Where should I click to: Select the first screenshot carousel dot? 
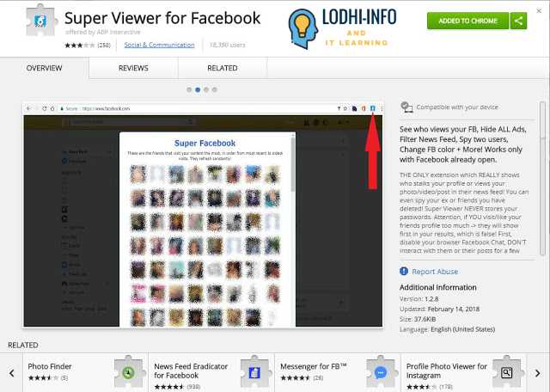tap(189, 90)
